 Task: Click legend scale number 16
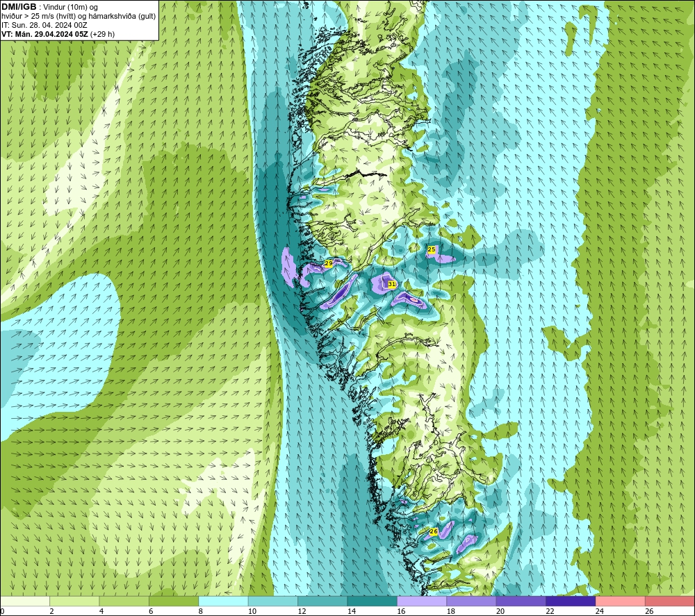click(x=401, y=611)
